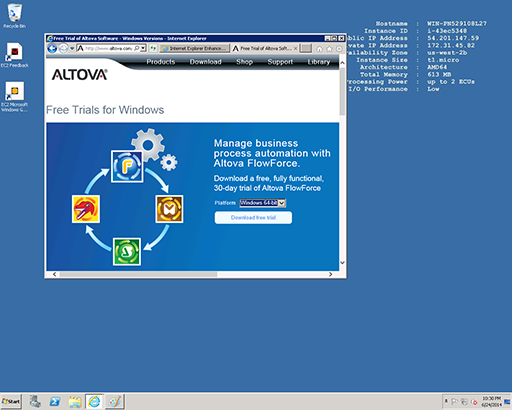Viewport: 512px width, 410px height.
Task: Click the Paint taskbar button
Action: point(115,401)
